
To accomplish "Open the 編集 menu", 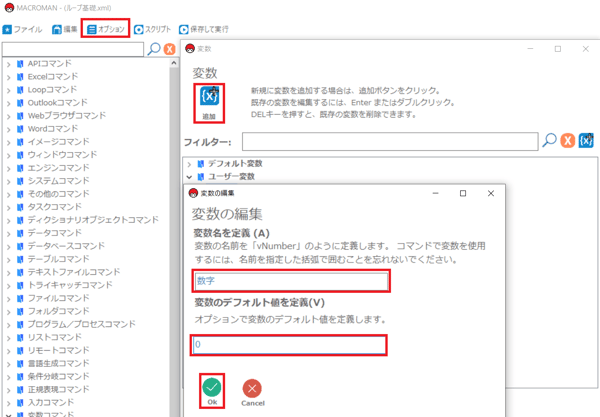I will click(65, 29).
